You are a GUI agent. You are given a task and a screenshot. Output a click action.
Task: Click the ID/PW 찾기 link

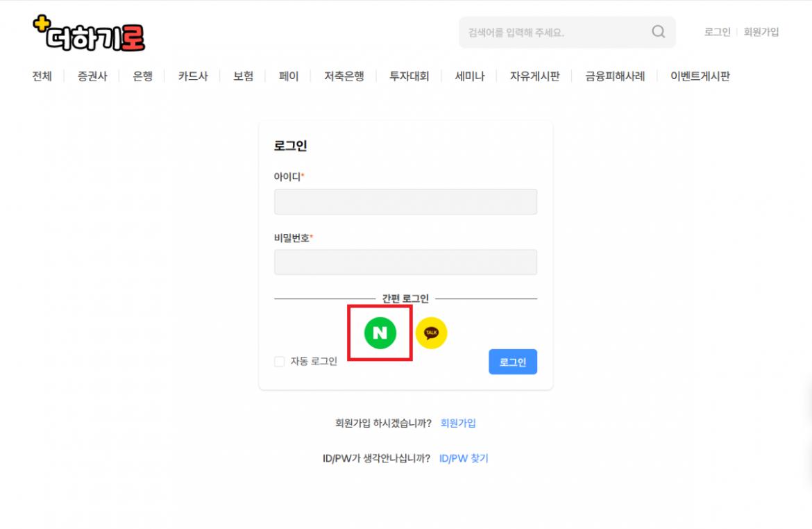(x=464, y=458)
